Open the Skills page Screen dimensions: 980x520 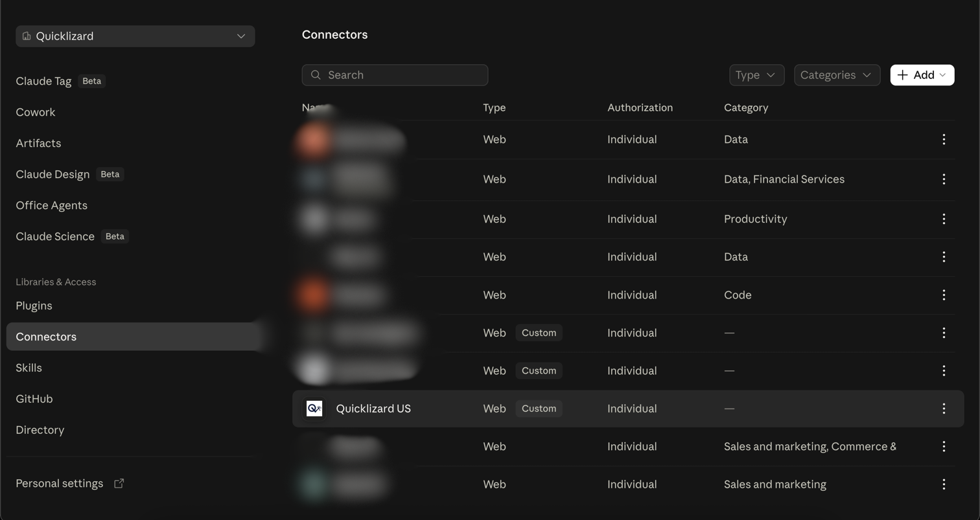(29, 368)
